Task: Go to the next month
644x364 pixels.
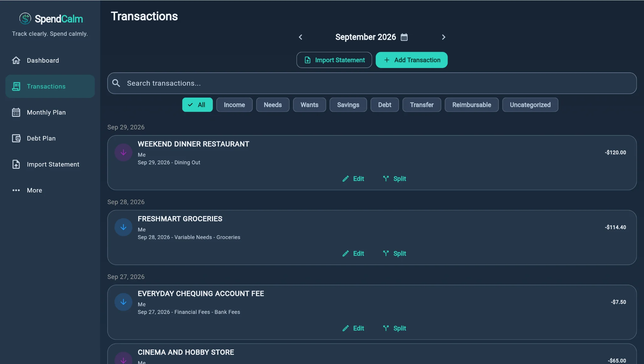Action: click(443, 37)
